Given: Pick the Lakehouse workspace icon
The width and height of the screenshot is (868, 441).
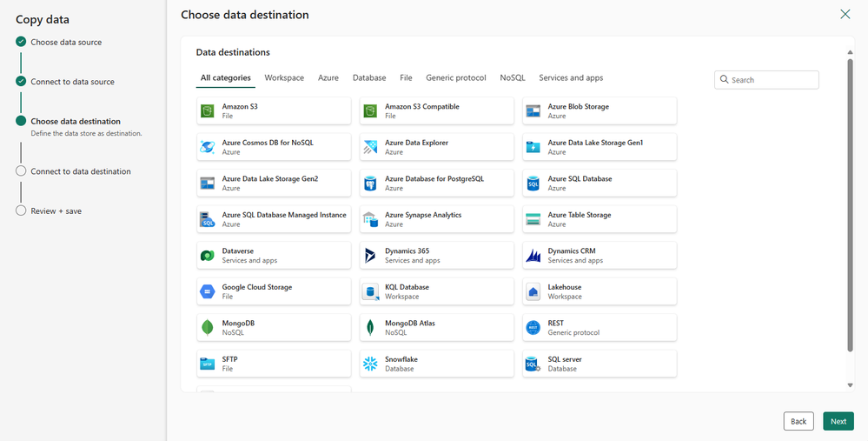Looking at the screenshot, I should pos(533,291).
